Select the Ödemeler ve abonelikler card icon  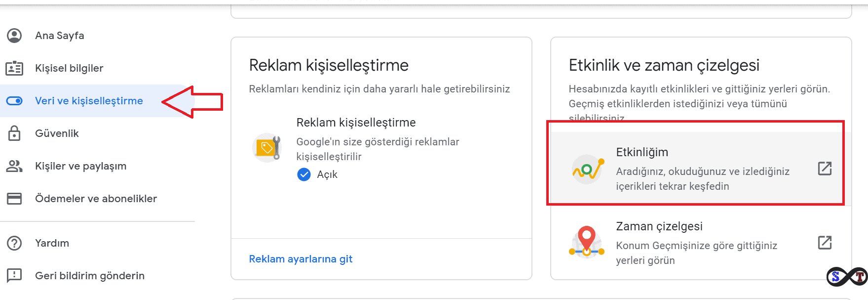coord(15,198)
